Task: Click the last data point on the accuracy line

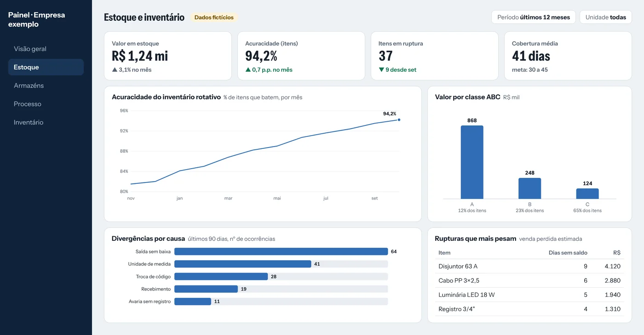Action: [x=399, y=119]
